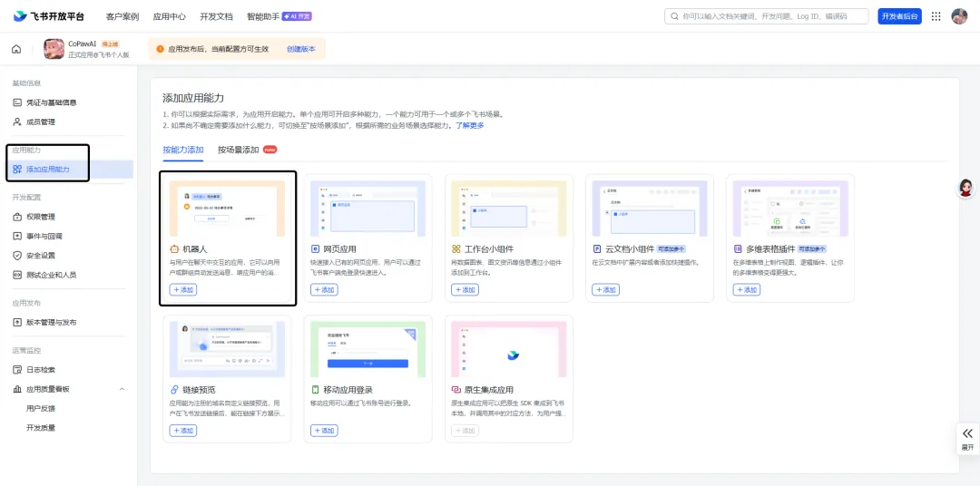
Task: Click the 原生集成应用 icon
Action: click(456, 389)
